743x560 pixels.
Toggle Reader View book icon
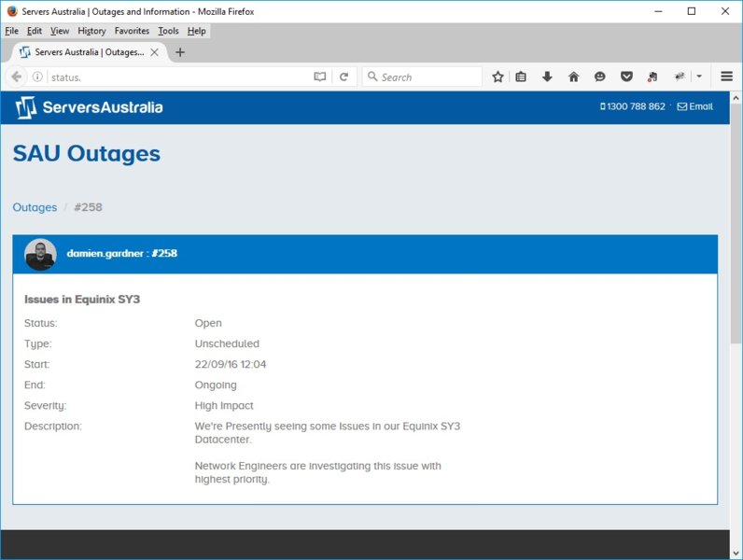coord(320,77)
